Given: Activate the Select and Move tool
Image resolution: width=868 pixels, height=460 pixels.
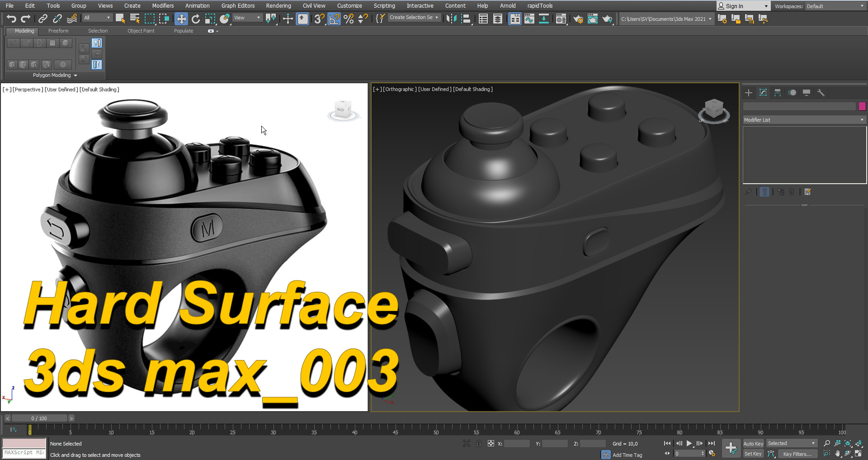Looking at the screenshot, I should tap(181, 19).
